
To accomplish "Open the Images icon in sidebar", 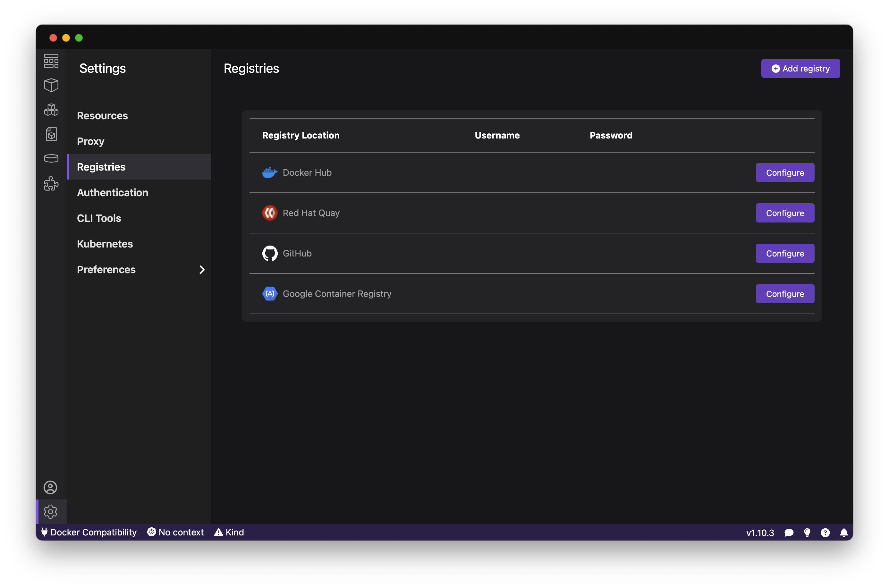I will tap(51, 134).
